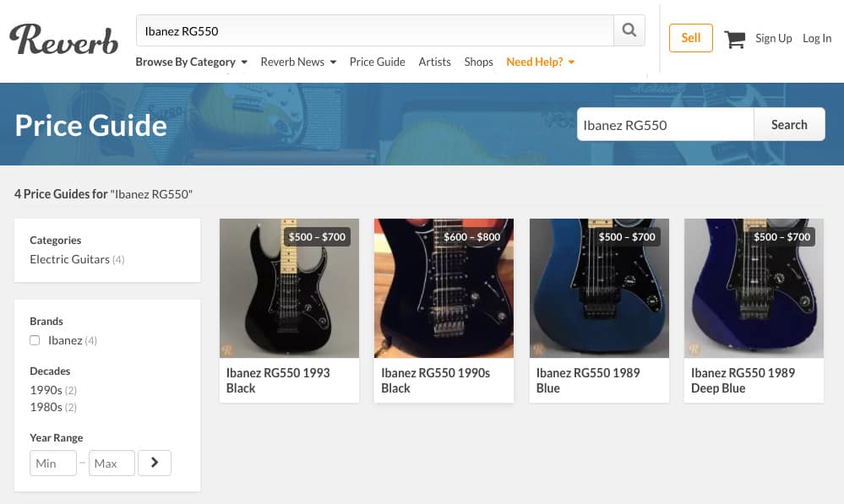Click the '$600 – $800' price badge
Image resolution: width=844 pixels, height=504 pixels.
click(471, 236)
